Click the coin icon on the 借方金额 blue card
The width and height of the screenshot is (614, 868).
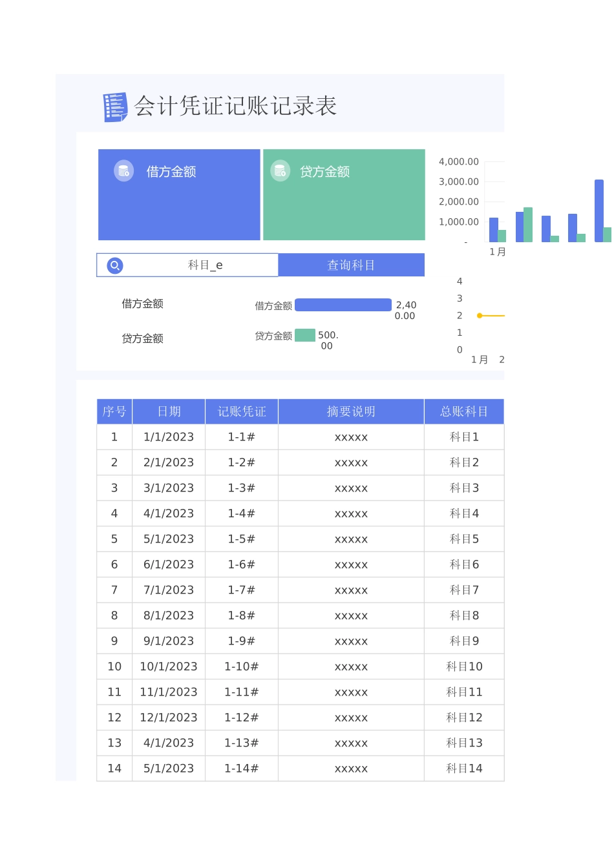coord(124,170)
